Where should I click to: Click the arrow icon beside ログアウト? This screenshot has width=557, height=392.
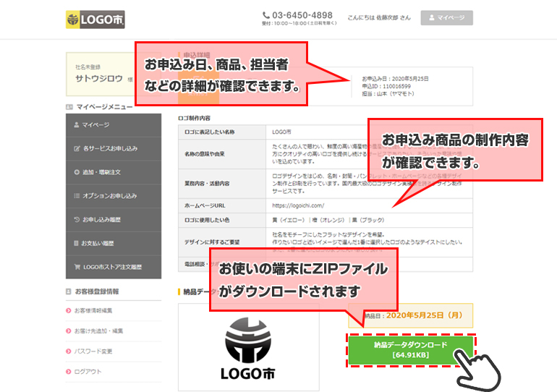(69, 372)
